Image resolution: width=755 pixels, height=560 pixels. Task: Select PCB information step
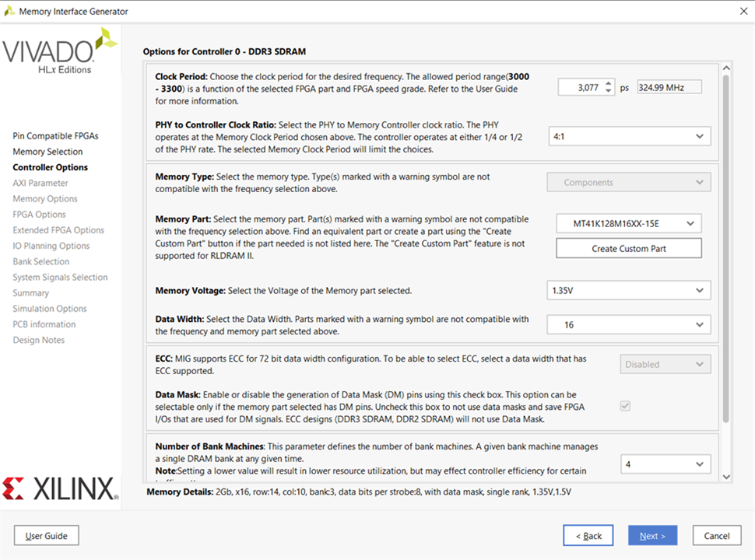[44, 325]
